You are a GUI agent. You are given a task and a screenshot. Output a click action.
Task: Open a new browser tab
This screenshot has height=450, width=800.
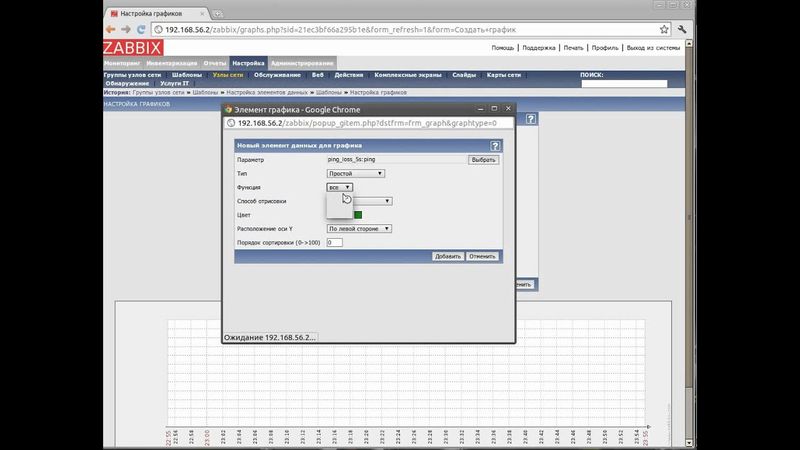(217, 12)
